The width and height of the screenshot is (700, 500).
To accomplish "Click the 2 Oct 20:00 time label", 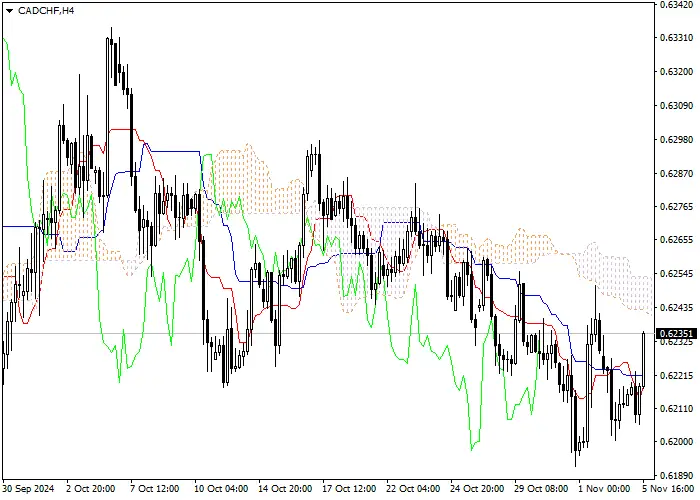I will tap(91, 489).
